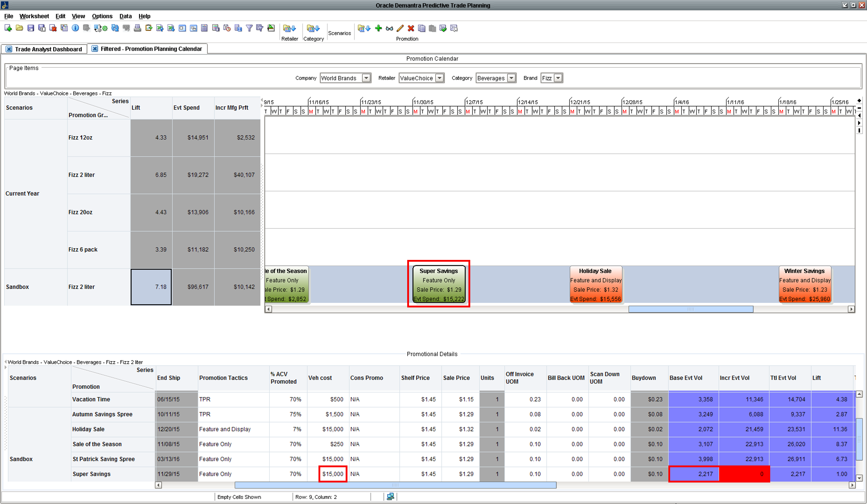
Task: Switch to Trade Analyst Dashboard tab
Action: 48,49
